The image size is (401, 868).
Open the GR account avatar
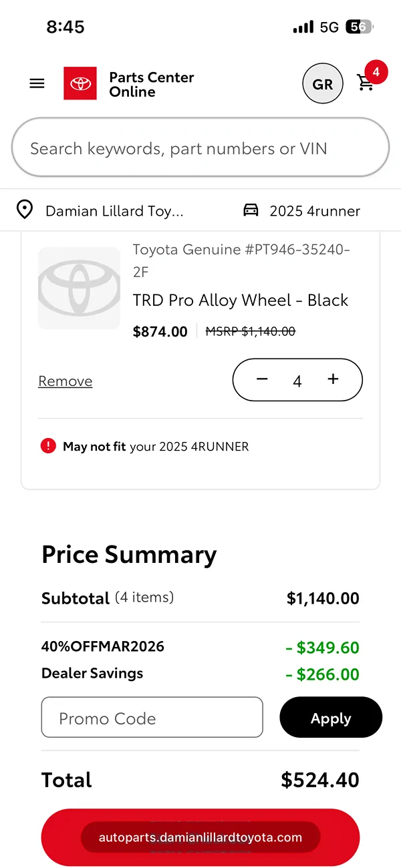click(323, 83)
